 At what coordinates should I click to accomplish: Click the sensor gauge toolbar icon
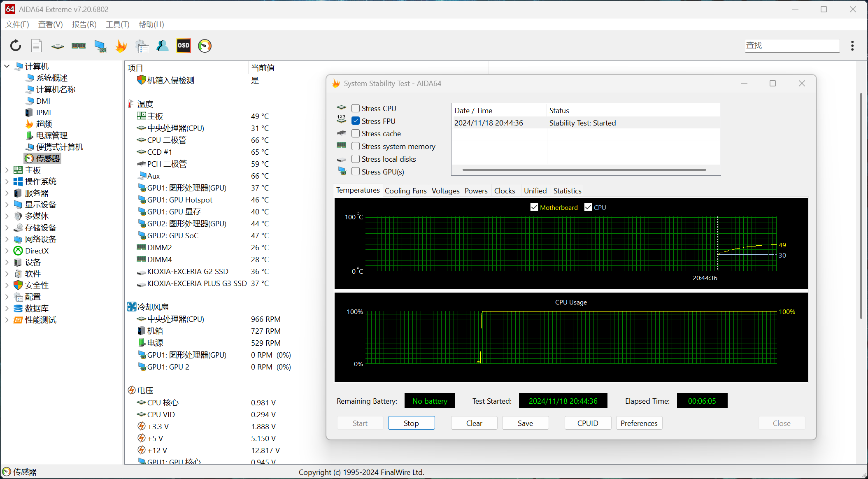point(205,46)
